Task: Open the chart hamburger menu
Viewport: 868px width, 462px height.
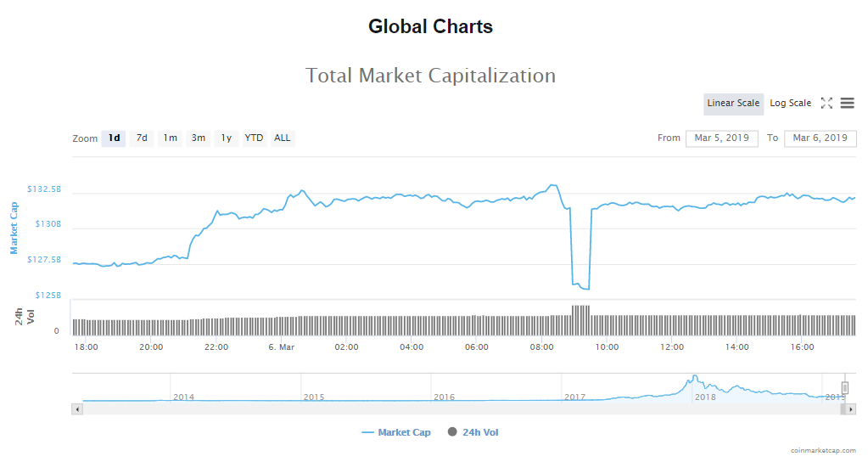Action: point(847,104)
